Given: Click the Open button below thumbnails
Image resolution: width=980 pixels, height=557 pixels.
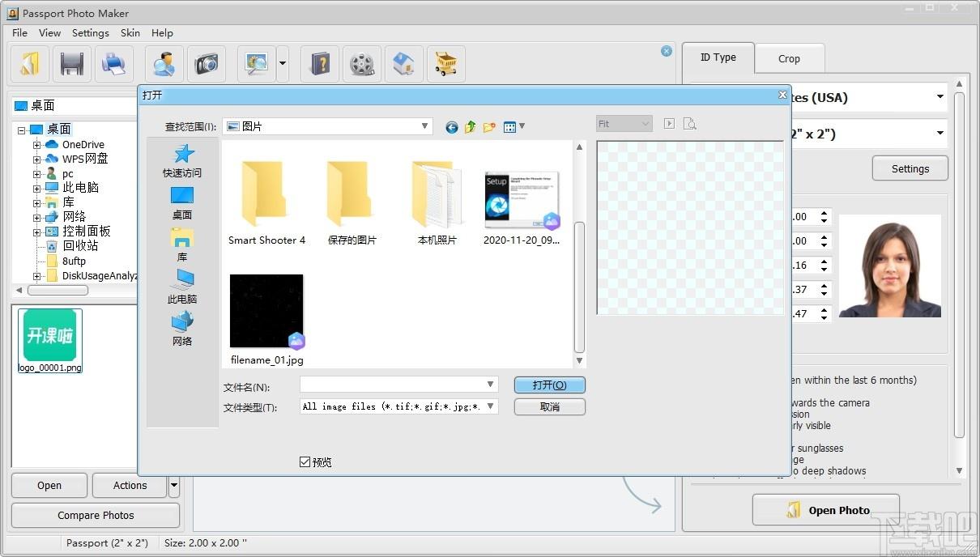Looking at the screenshot, I should pos(49,486).
